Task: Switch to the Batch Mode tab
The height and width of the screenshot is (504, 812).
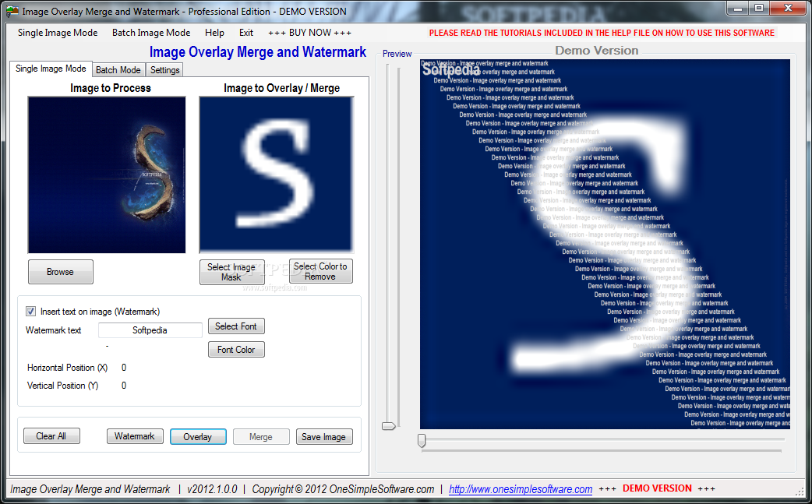Action: [x=118, y=70]
